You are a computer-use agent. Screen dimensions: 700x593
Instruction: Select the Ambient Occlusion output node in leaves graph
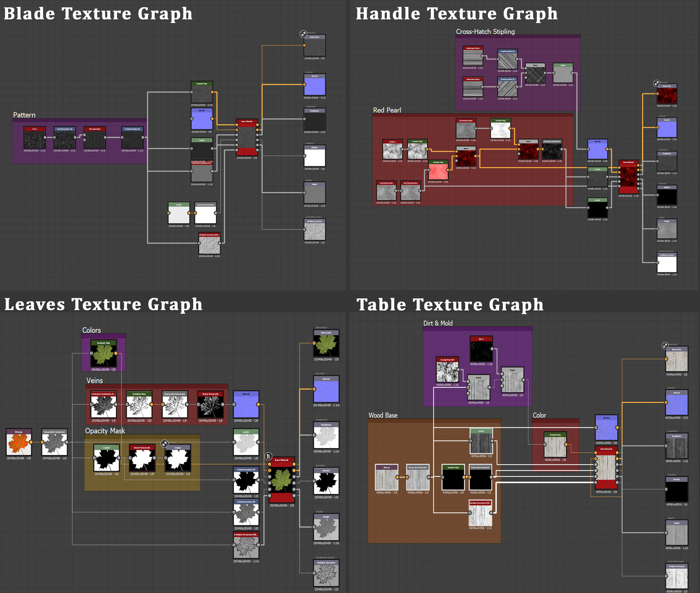pyautogui.click(x=326, y=574)
